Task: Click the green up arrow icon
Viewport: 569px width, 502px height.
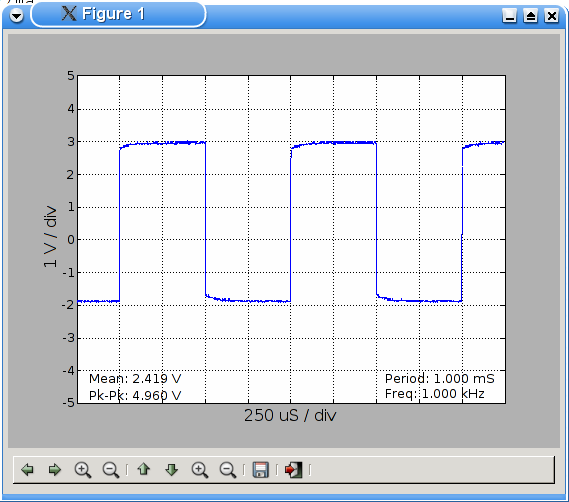Action: [x=144, y=469]
